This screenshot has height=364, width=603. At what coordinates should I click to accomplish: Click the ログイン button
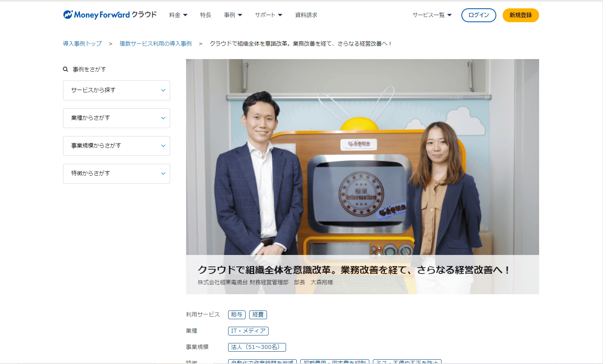(479, 15)
